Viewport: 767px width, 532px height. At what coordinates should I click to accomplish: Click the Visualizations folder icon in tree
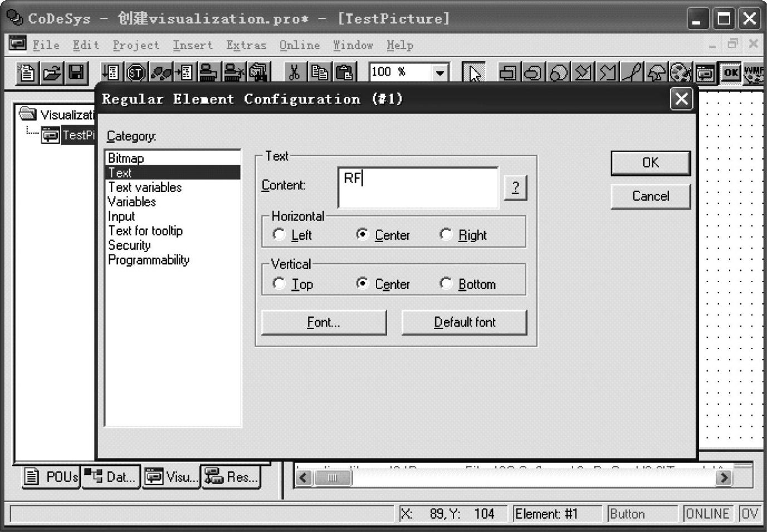27,114
